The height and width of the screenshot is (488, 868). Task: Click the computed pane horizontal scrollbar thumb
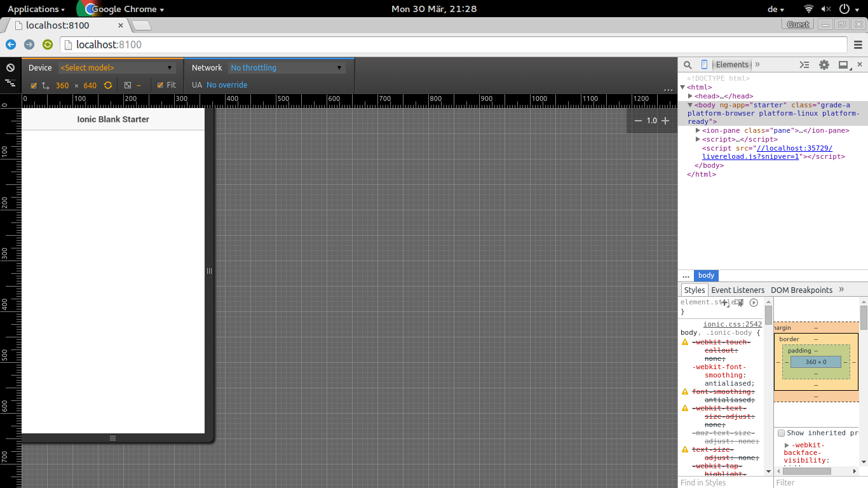tap(806, 471)
